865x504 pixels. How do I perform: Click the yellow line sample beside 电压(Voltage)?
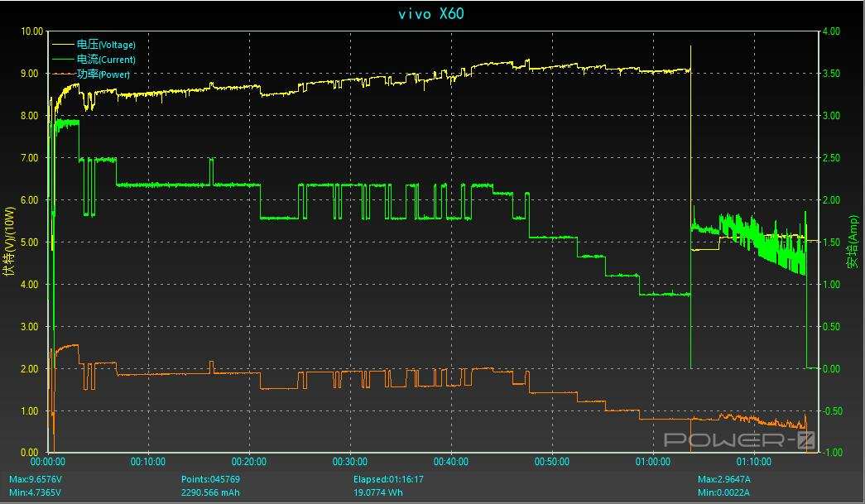pos(63,44)
